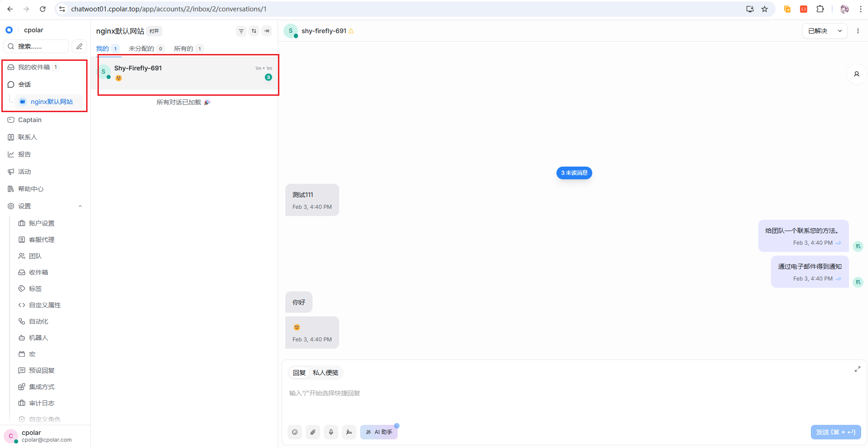Switch to 回复 reply mode
The image size is (868, 448).
[x=299, y=373]
